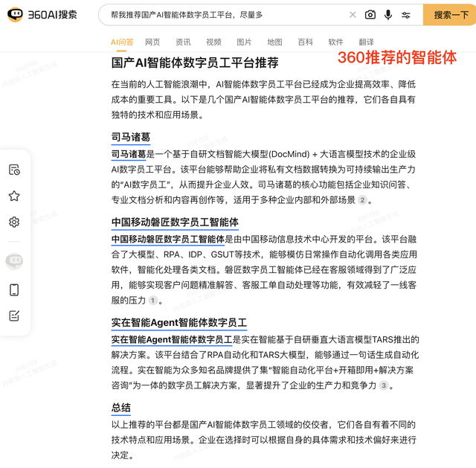Switch to the 翻译 tab
476x468 pixels.
click(366, 42)
